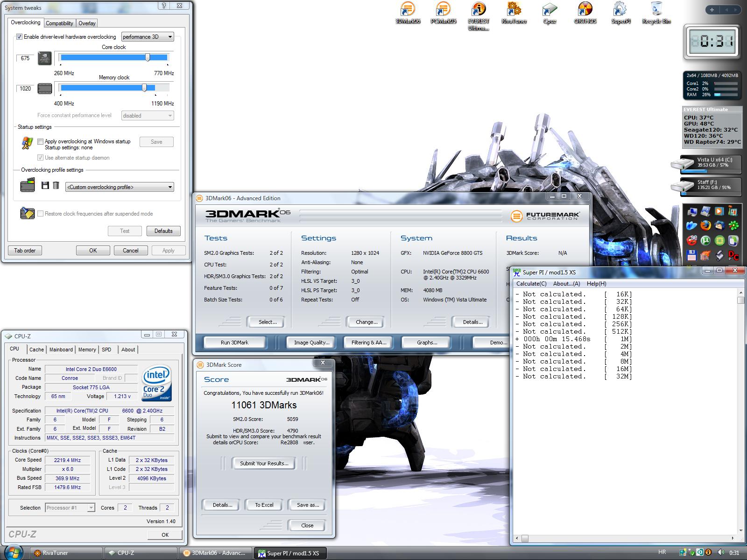Click the Run 3DMark button
The width and height of the screenshot is (747, 560).
234,343
